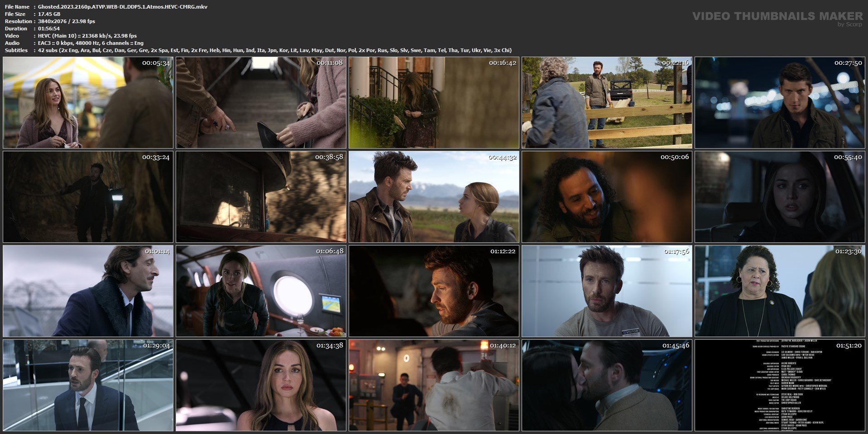Click the audio line starting with EAC3

coord(91,43)
